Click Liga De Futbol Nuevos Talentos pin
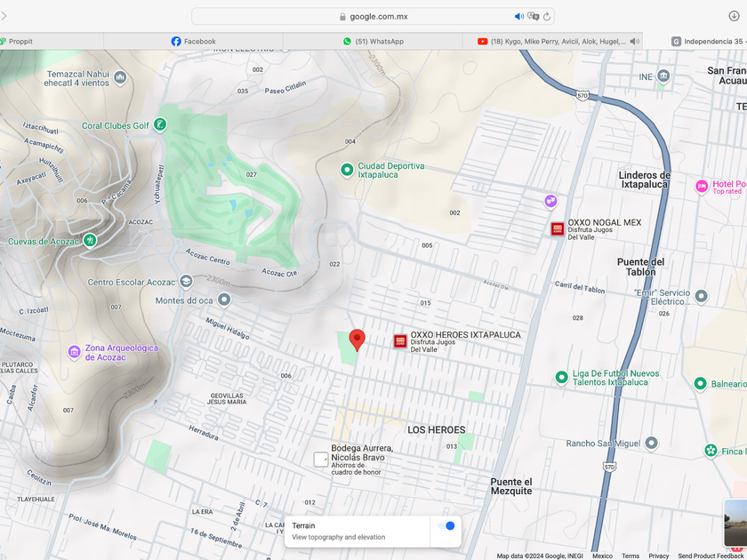Screen dimensions: 747x560 click(x=562, y=378)
